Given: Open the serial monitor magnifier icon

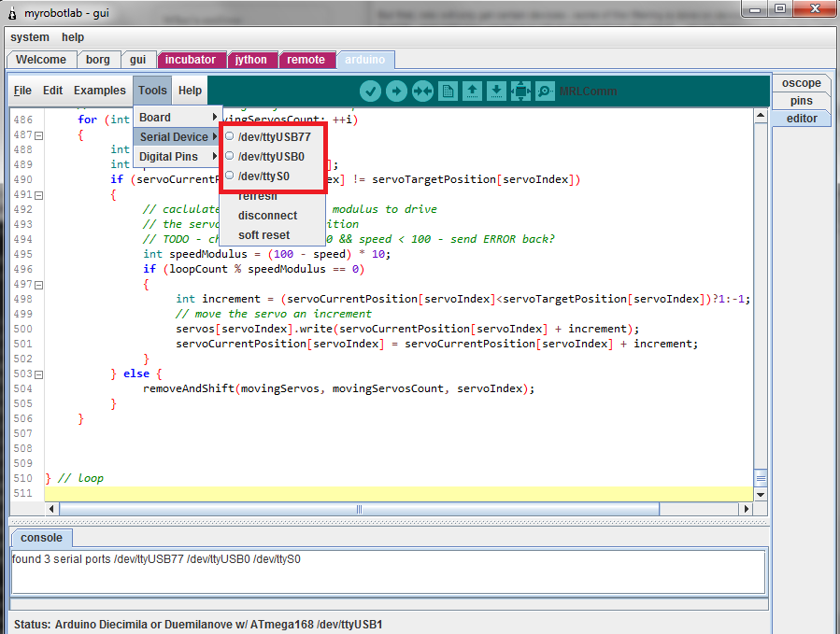Looking at the screenshot, I should (x=545, y=91).
